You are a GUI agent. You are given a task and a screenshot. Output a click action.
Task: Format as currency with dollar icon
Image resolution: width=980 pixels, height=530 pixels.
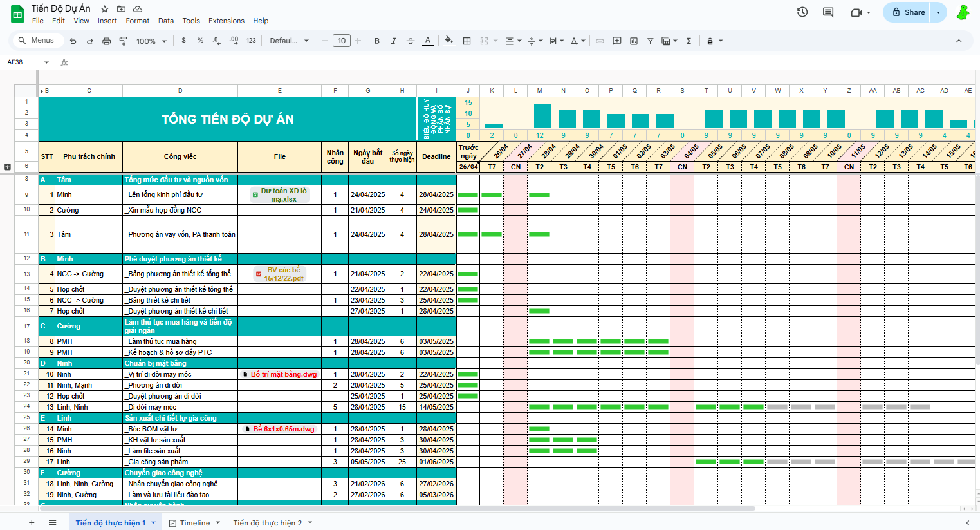coord(184,41)
